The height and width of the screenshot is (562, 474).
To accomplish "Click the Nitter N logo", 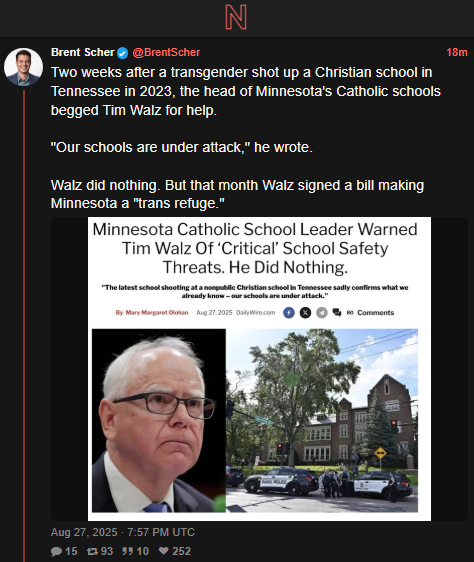I will click(x=236, y=17).
